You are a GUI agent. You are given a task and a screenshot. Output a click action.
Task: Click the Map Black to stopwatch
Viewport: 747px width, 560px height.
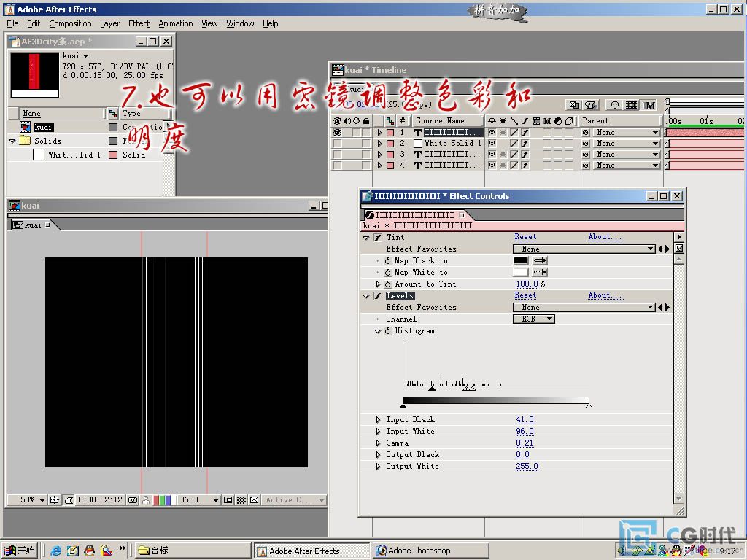coord(388,261)
